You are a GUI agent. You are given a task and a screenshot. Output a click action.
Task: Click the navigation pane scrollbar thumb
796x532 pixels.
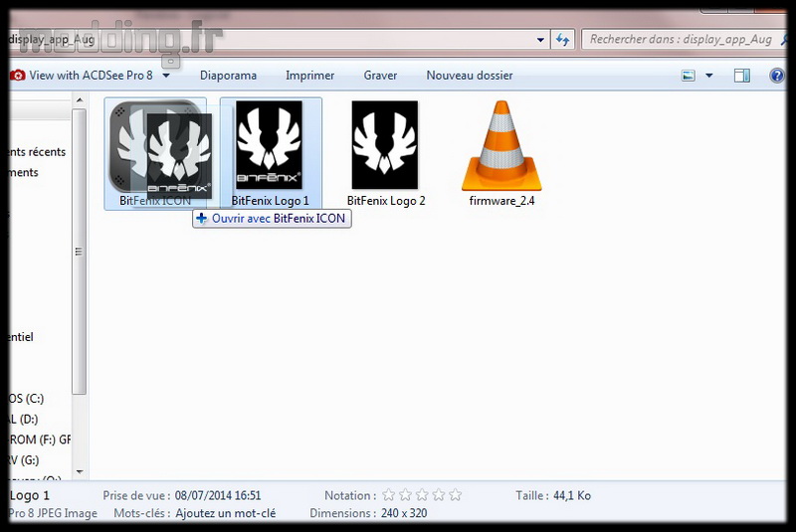tap(79, 251)
